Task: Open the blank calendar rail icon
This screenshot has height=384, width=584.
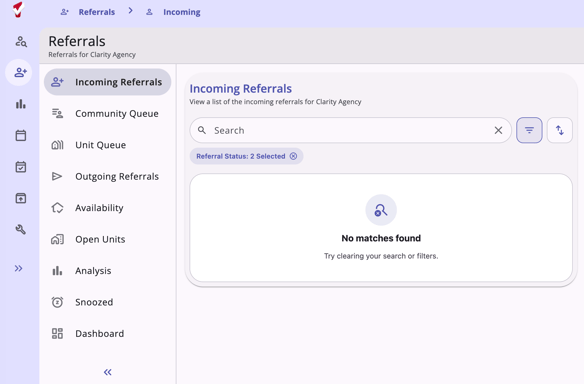Action: pyautogui.click(x=21, y=135)
